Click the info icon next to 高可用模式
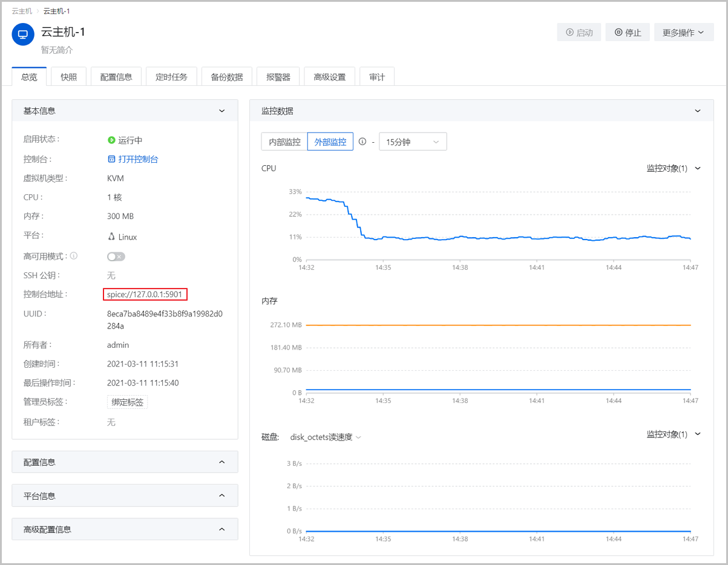The height and width of the screenshot is (565, 728). coord(74,256)
